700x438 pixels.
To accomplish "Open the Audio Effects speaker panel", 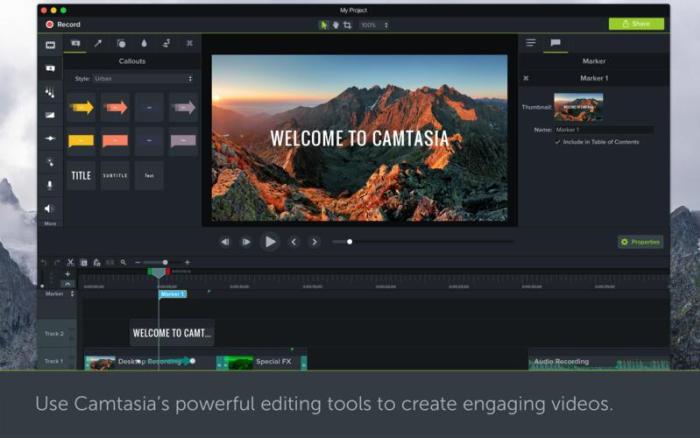I will (x=50, y=208).
